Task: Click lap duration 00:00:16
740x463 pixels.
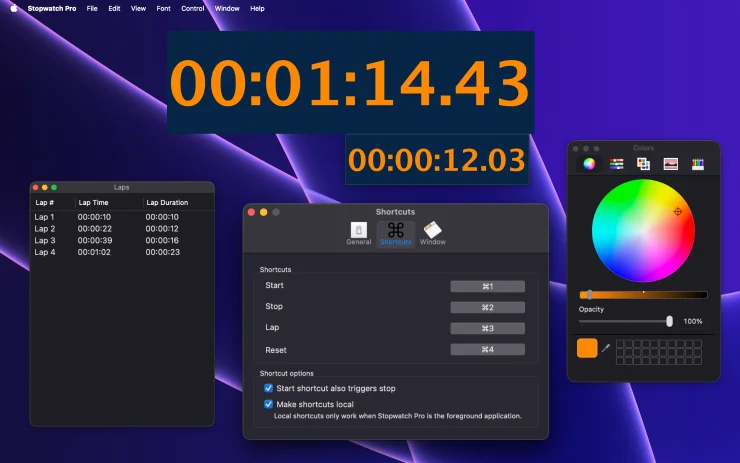Action: [x=162, y=240]
